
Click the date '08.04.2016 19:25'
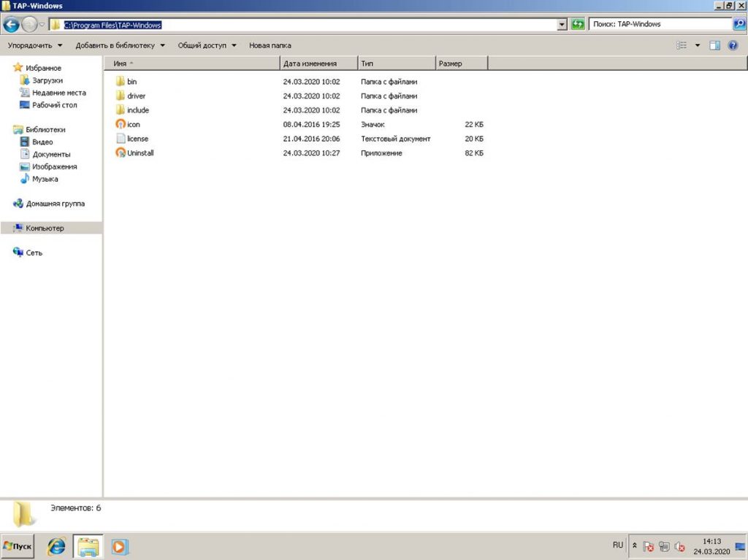coord(311,125)
